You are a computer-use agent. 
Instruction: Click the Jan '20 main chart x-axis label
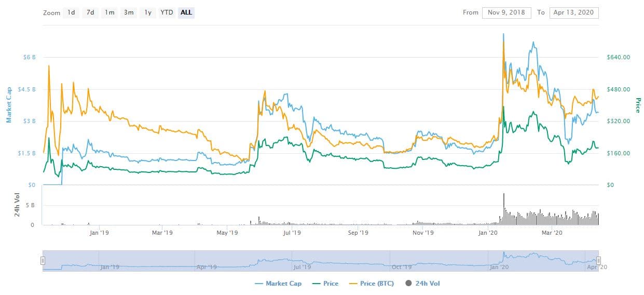point(488,233)
